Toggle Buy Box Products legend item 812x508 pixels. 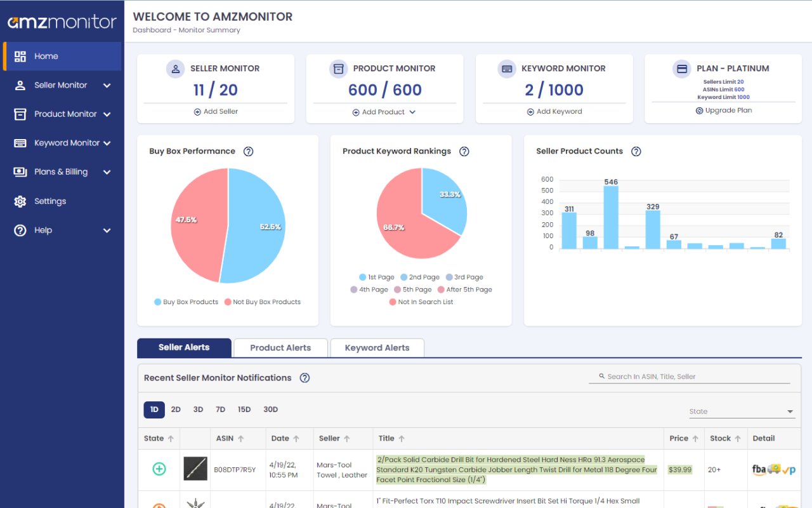[186, 302]
